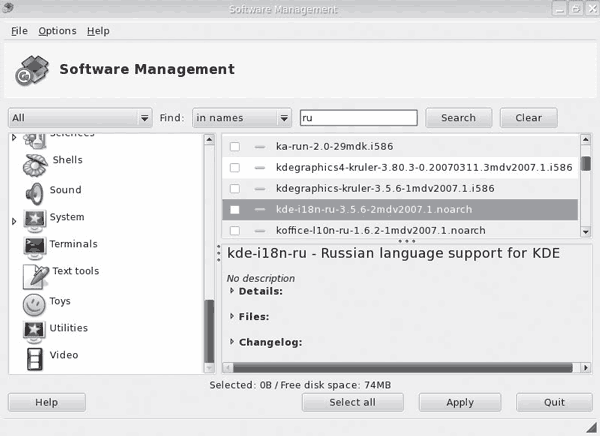The height and width of the screenshot is (436, 600).
Task: Click the Shells category icon
Action: tap(34, 162)
